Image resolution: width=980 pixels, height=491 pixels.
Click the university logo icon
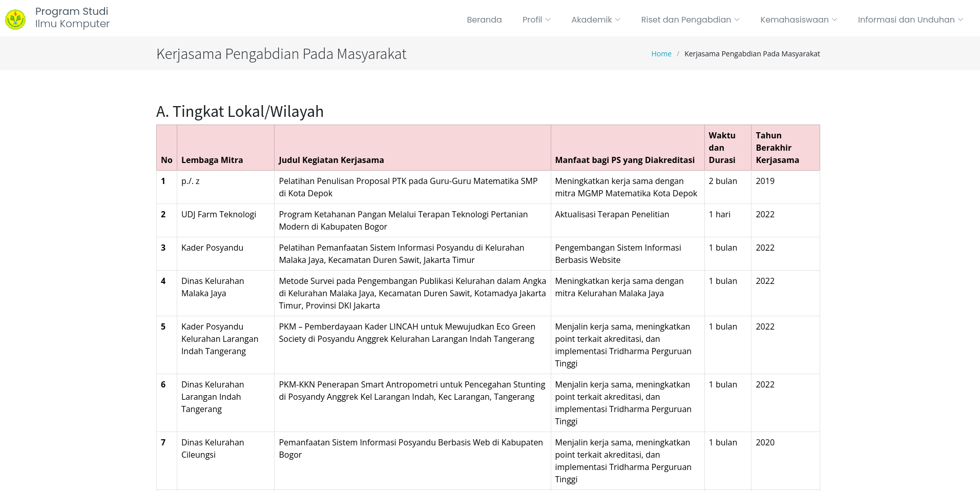pos(15,19)
